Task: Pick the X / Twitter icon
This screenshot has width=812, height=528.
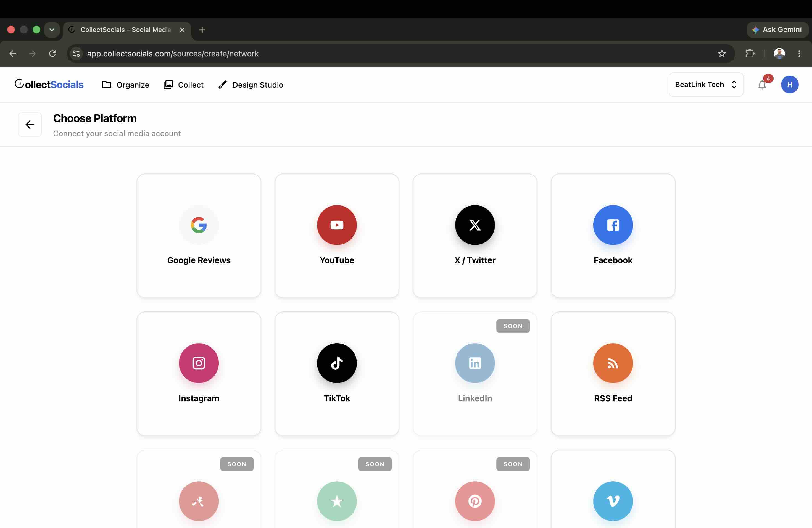Action: click(x=475, y=225)
